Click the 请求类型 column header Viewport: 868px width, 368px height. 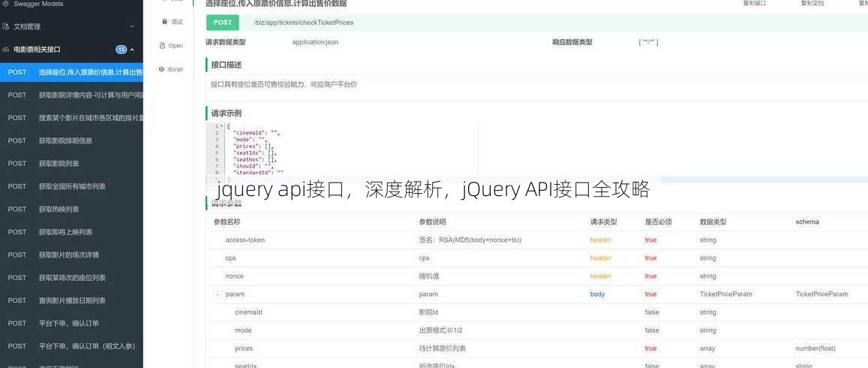(603, 222)
